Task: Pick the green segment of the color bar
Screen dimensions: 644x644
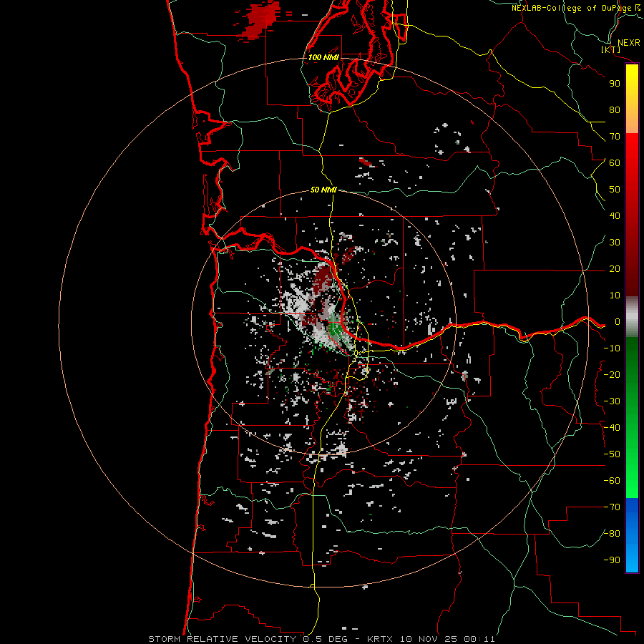Action: pos(632,418)
